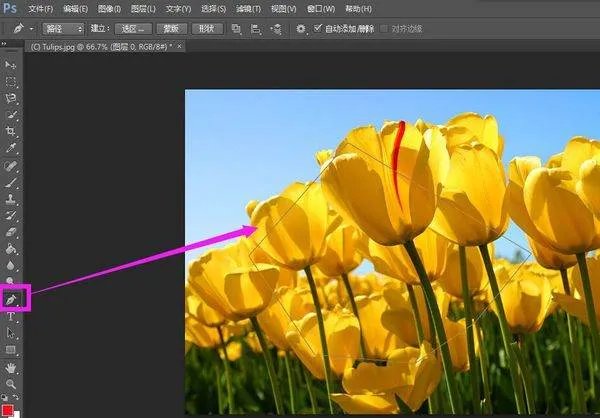Pick the Rectangular Marquee tool
Viewport: 600px width, 418px height.
coord(12,82)
